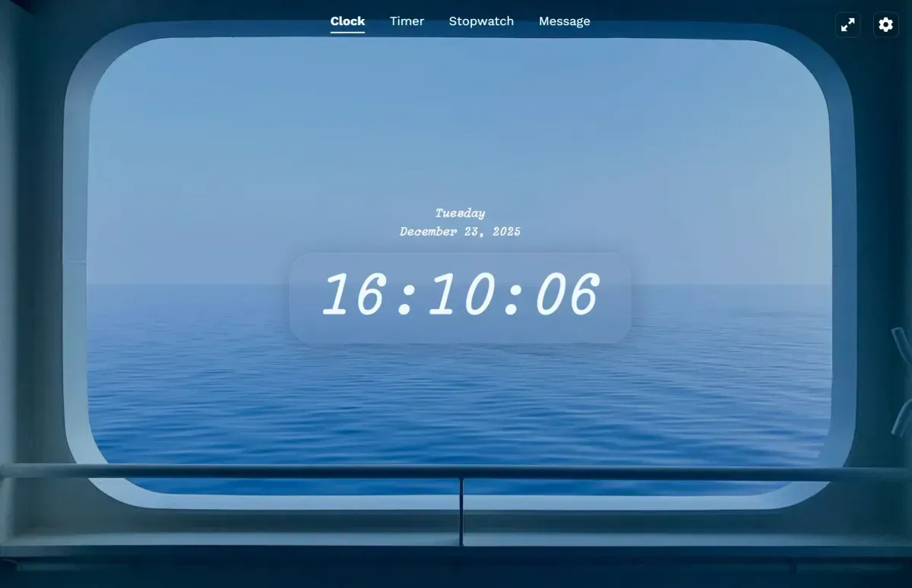Click the Timer label in the top bar
The image size is (912, 588).
tap(407, 21)
